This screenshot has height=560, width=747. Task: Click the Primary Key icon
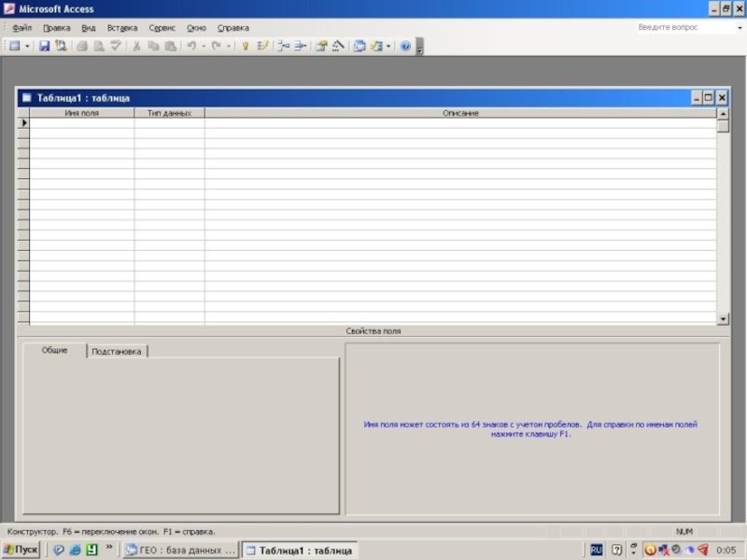tap(246, 46)
